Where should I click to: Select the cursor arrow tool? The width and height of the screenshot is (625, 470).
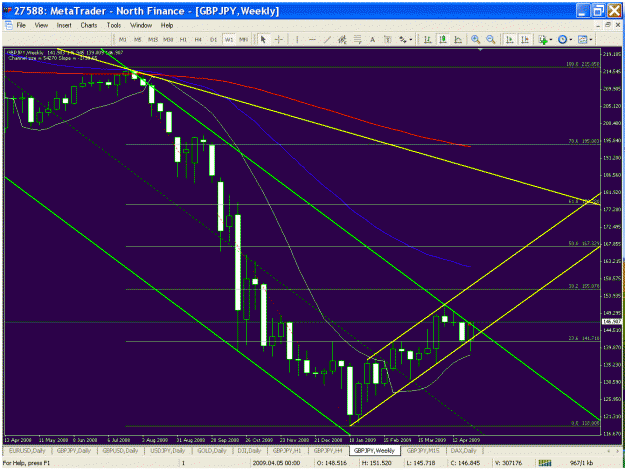[263, 39]
